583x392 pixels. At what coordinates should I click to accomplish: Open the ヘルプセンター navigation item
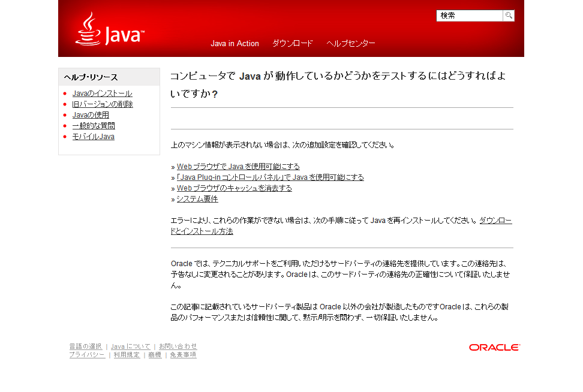click(351, 44)
